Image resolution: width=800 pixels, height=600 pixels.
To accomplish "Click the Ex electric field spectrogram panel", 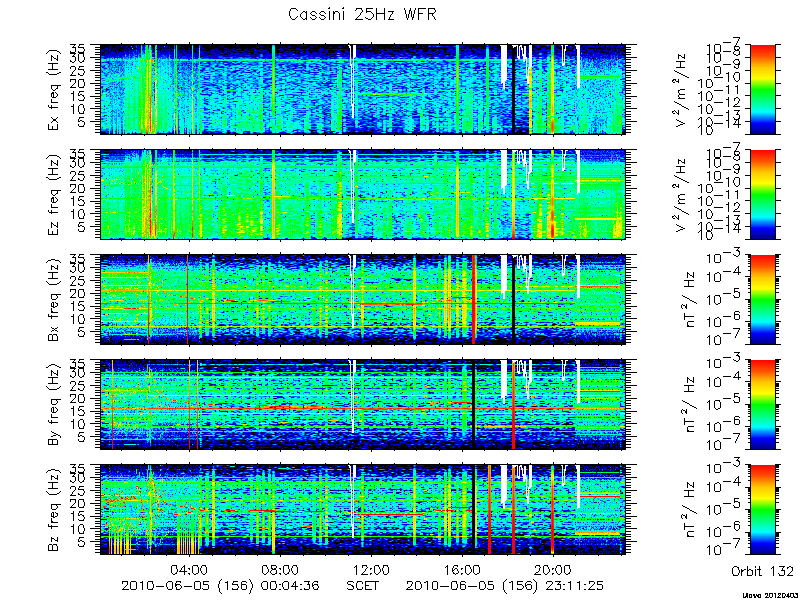I will [362, 89].
